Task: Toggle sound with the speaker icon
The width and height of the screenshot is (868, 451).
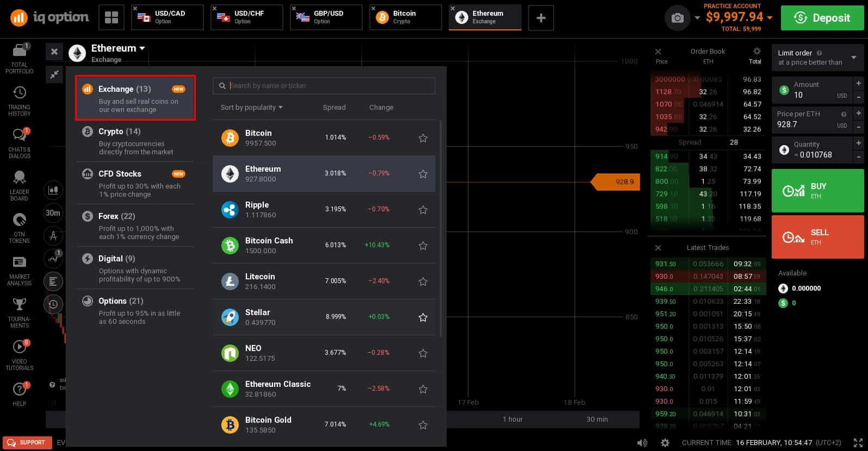Action: (642, 442)
